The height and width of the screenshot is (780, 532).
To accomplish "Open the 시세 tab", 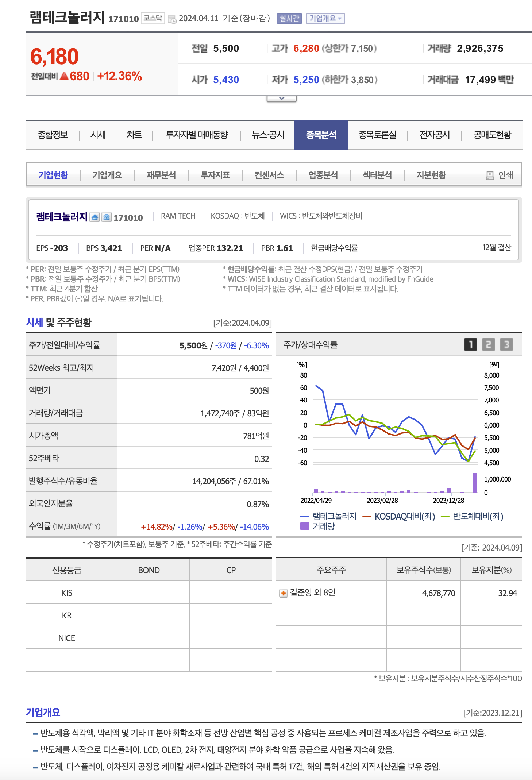I will pos(98,135).
